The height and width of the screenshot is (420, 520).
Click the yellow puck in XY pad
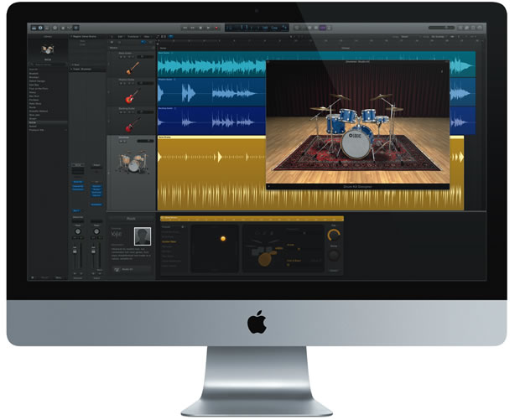(x=223, y=238)
